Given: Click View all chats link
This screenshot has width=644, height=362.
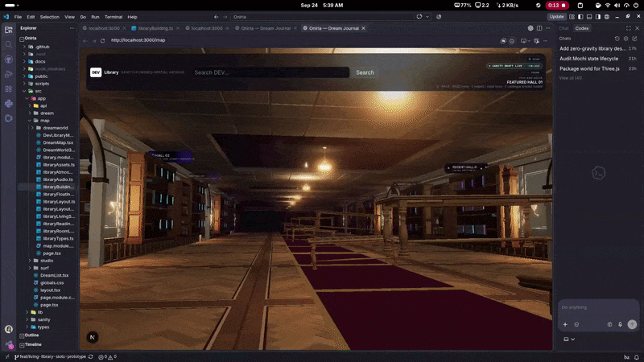Looking at the screenshot, I should (570, 78).
